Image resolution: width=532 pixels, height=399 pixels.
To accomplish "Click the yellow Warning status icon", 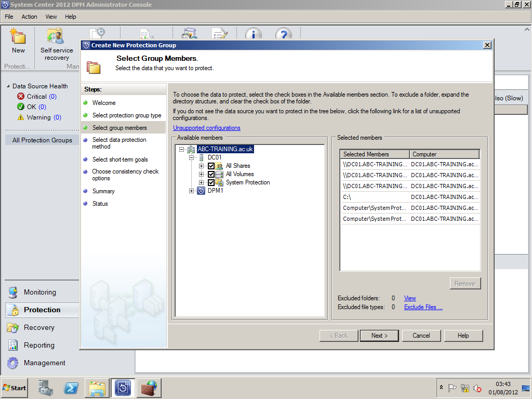I will pos(21,117).
